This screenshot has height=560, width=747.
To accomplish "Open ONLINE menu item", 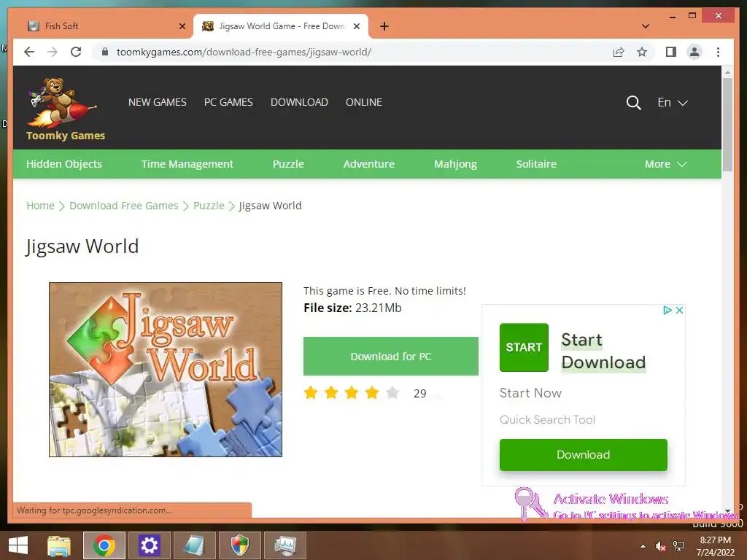I will (x=364, y=102).
